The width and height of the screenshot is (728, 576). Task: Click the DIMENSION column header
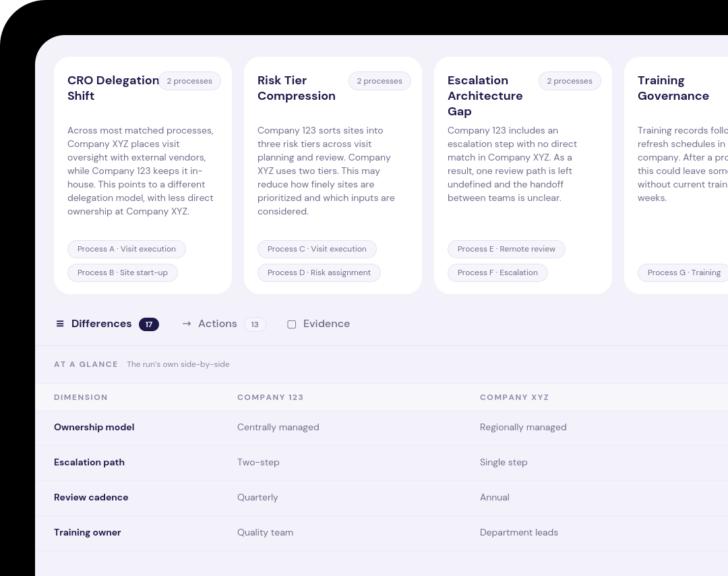point(81,398)
